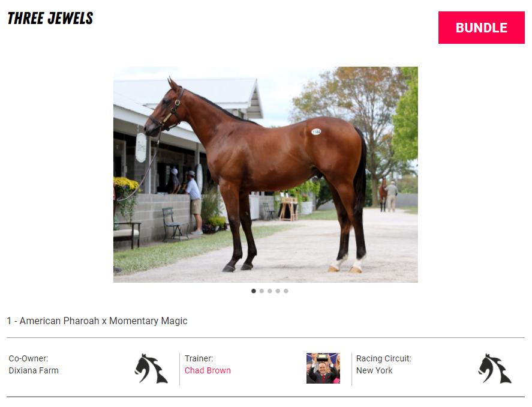Switch to the second carousel dot
Screen dimensions: 532x407
click(262, 291)
